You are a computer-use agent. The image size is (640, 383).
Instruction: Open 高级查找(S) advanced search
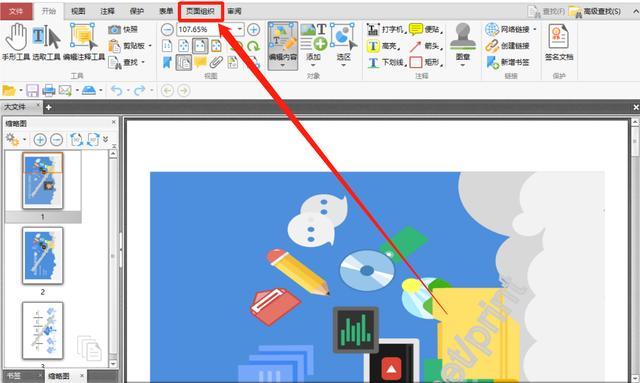click(x=595, y=11)
